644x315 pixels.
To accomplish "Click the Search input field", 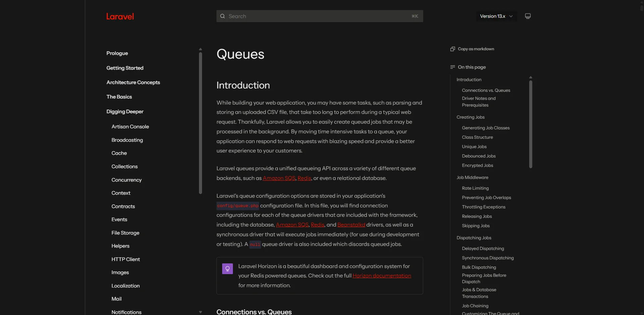I will point(319,16).
